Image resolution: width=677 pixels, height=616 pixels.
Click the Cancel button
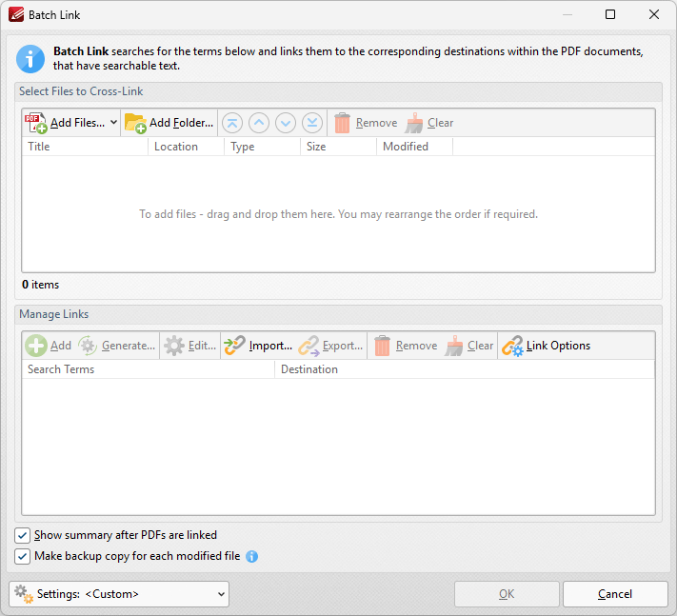(x=615, y=594)
